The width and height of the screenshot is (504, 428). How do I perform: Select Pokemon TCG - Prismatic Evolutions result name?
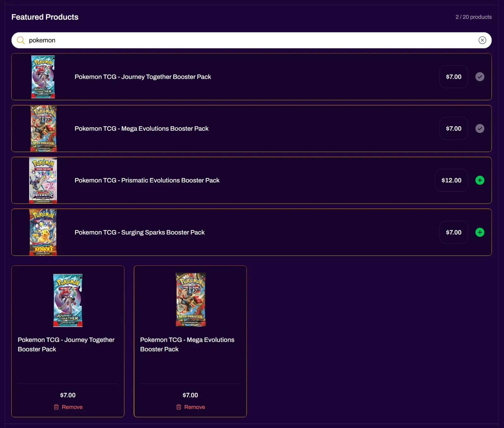tap(147, 180)
